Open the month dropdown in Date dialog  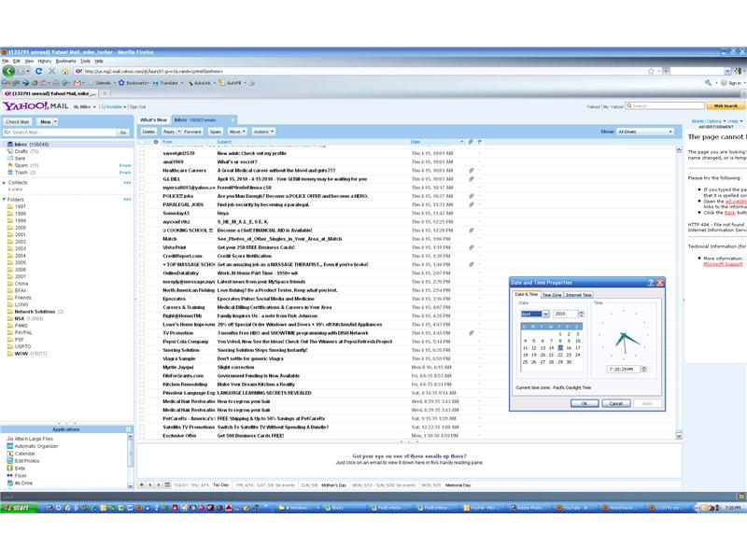point(546,314)
